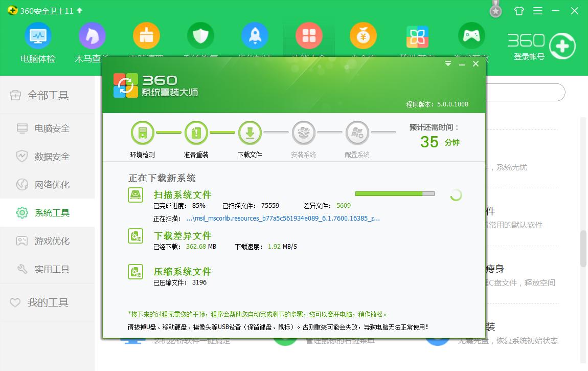
Task: Select 网络优化 from the sidebar
Action: point(46,185)
